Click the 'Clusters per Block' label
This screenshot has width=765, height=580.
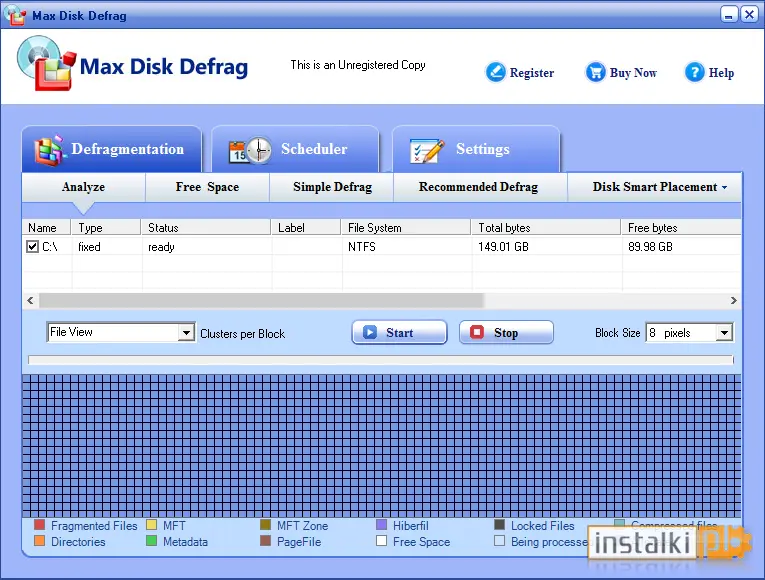pyautogui.click(x=242, y=334)
